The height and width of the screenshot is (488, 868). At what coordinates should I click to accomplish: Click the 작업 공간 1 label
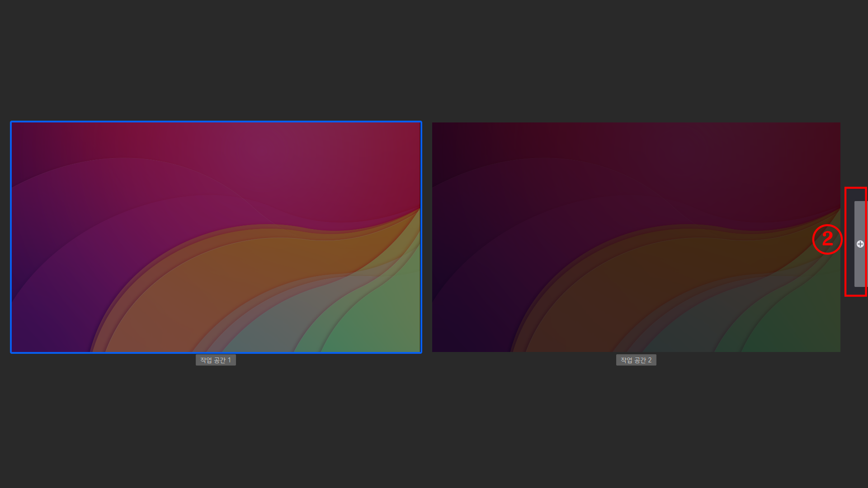pyautogui.click(x=216, y=360)
